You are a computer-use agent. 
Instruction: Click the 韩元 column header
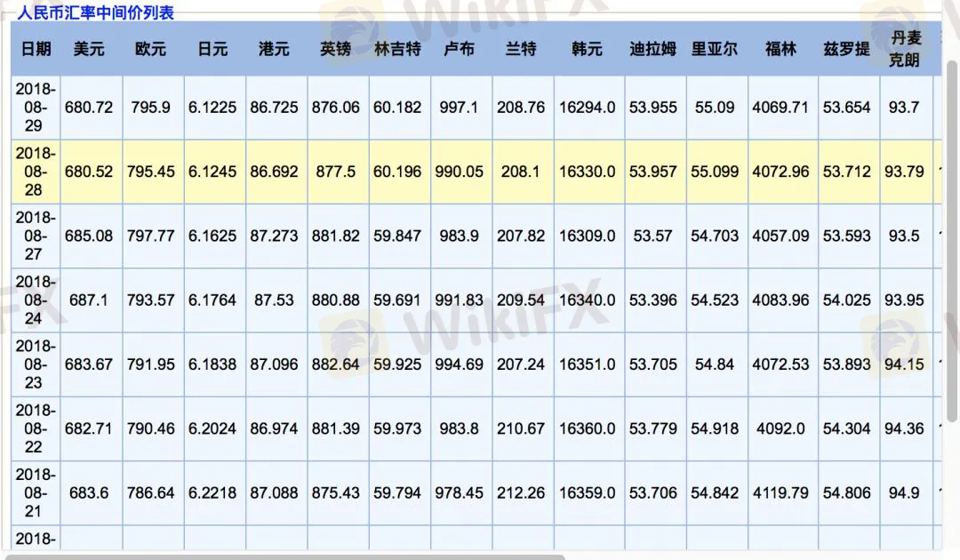click(588, 49)
